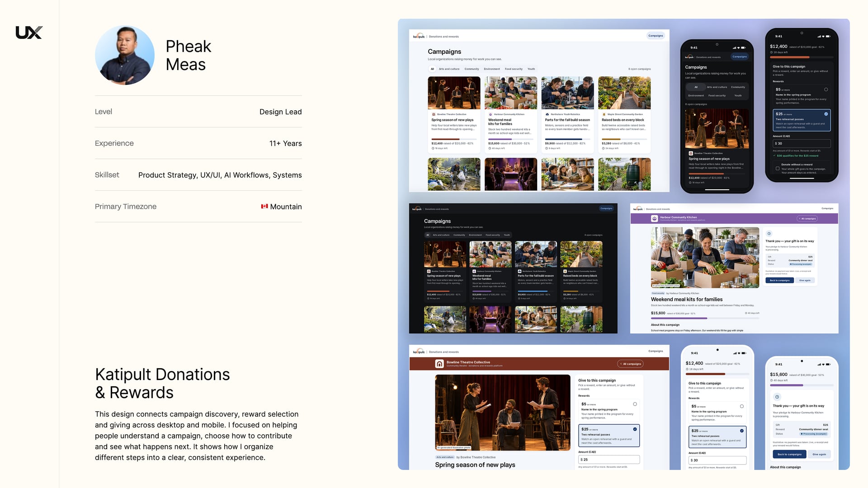Click the Bowline Theatre Collective icon on the light desktop card
The image size is (868, 488).
[x=434, y=114]
